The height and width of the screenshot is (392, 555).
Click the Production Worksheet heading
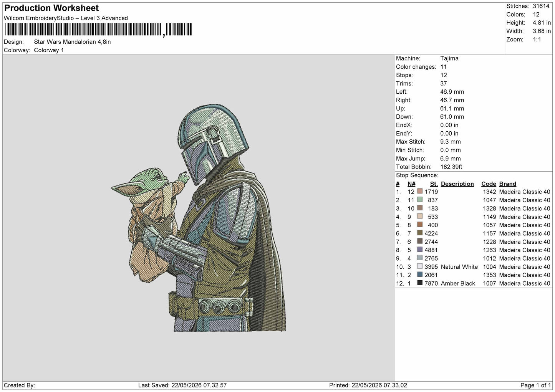(x=51, y=8)
